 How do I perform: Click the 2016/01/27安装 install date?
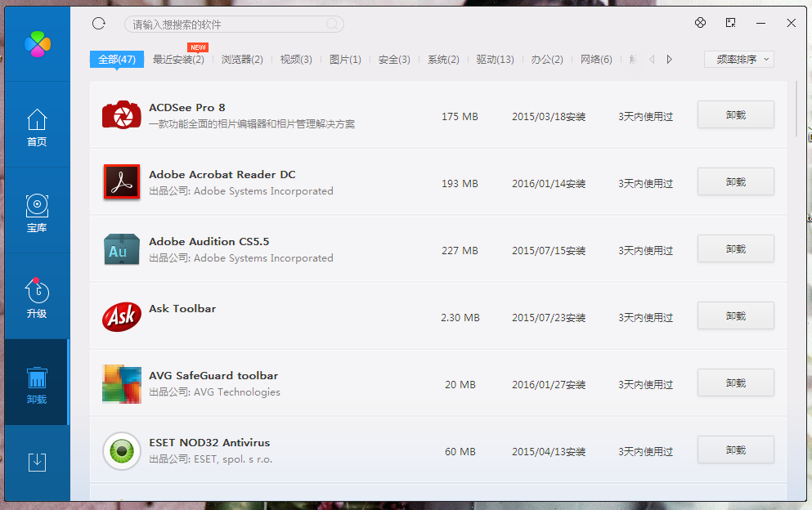(549, 385)
